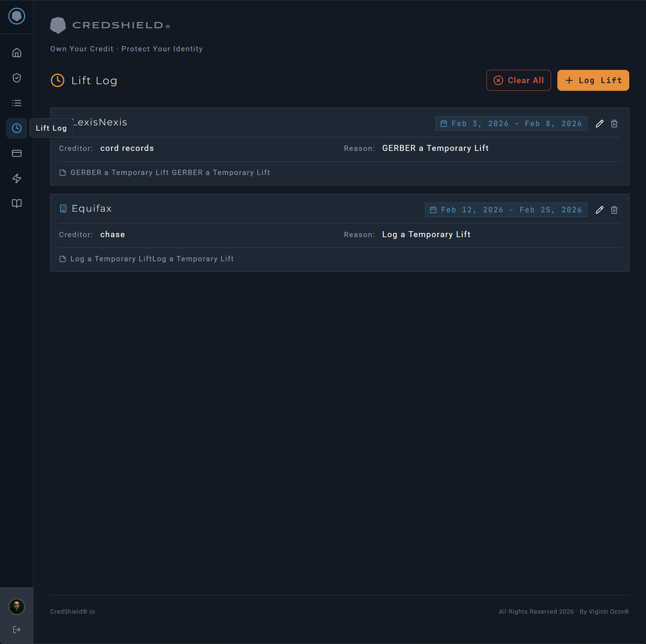646x644 pixels.
Task: Click the Feb 3 – Feb 8, 2026 date range
Action: (511, 124)
